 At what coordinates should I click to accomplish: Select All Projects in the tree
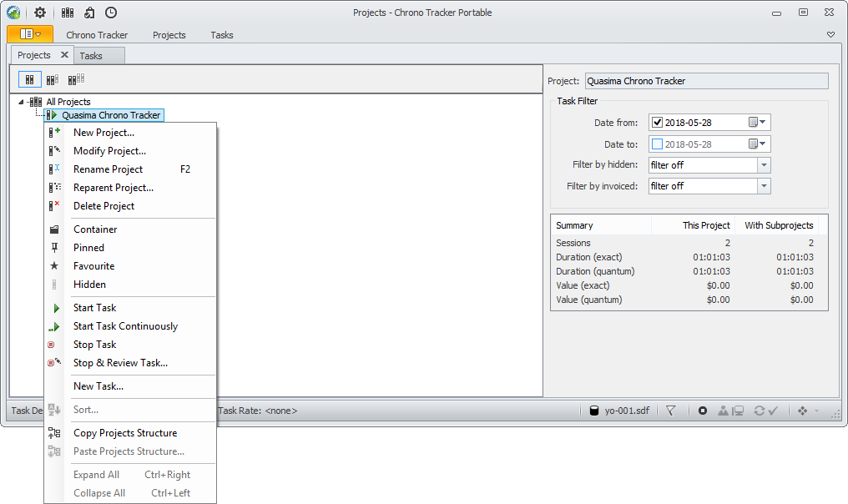pos(68,102)
